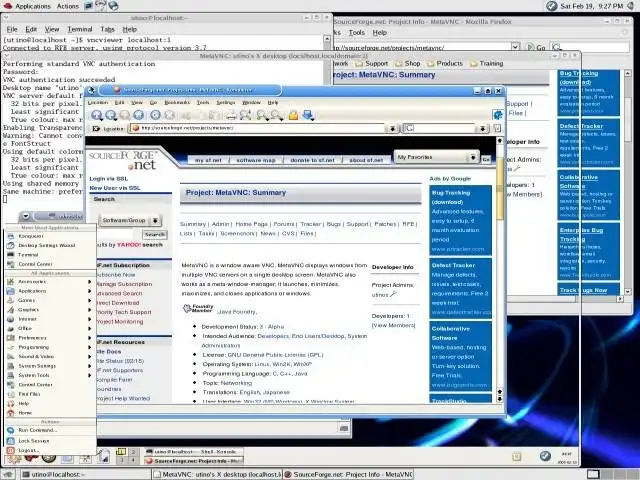Viewport: 640px width, 480px height.
Task: Click 'Login via SSL' link
Action: [x=109, y=179]
